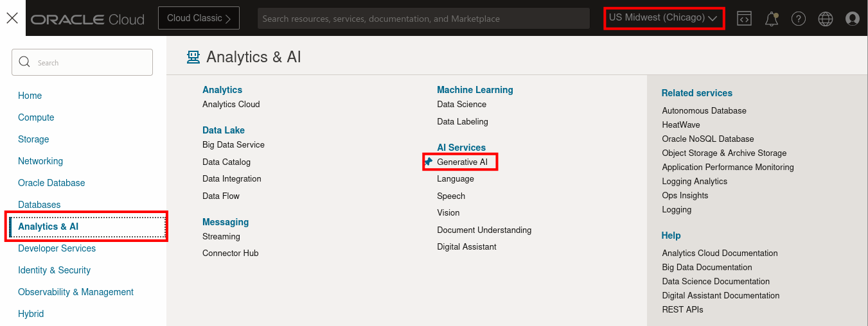Open the help question mark icon
The height and width of the screenshot is (326, 868).
[799, 19]
